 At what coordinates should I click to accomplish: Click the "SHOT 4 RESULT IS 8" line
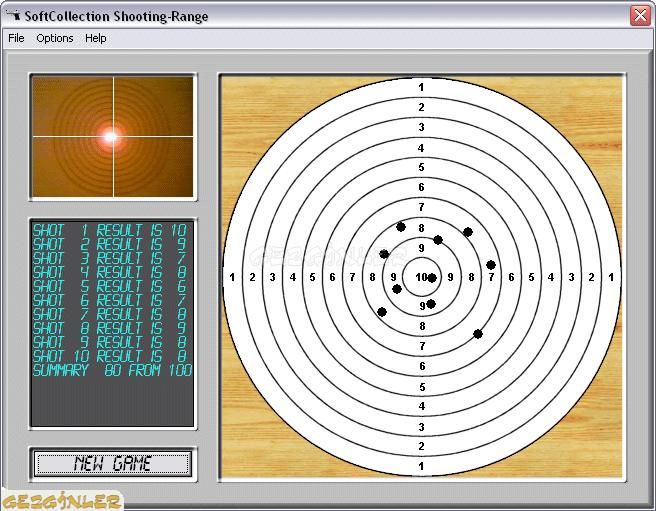tap(110, 272)
